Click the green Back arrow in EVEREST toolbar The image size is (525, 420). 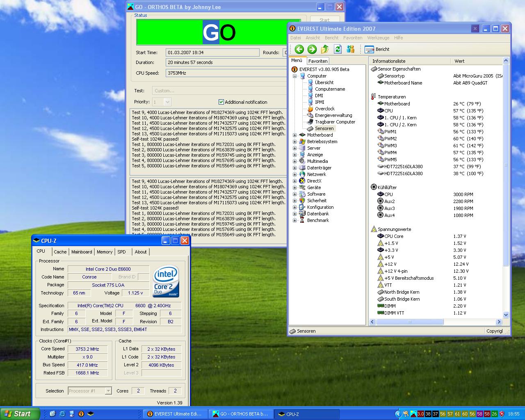coord(299,49)
